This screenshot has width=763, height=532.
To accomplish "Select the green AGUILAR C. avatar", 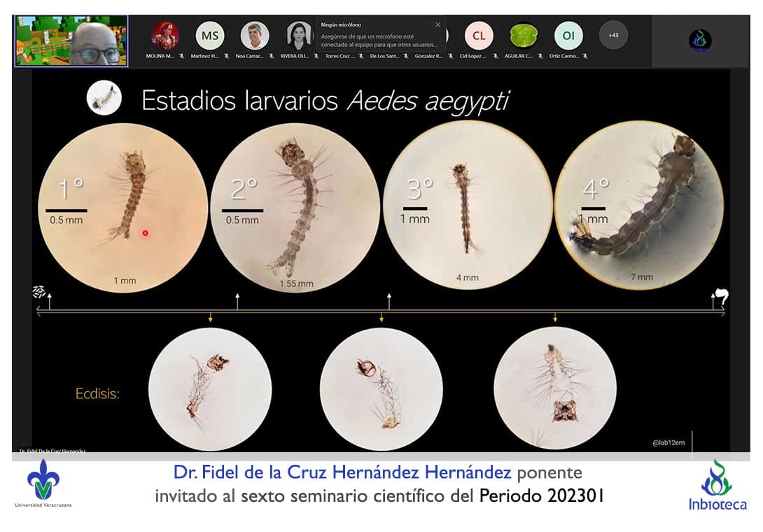I will (x=524, y=35).
